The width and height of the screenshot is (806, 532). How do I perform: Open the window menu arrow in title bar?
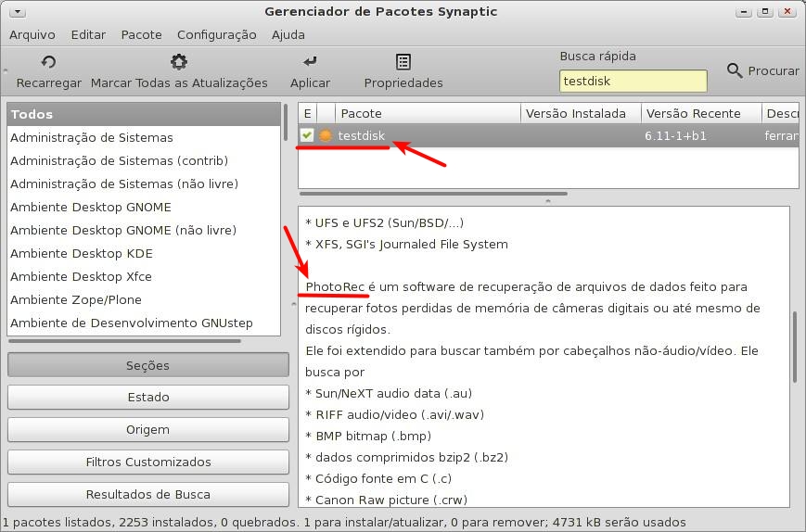(18, 12)
